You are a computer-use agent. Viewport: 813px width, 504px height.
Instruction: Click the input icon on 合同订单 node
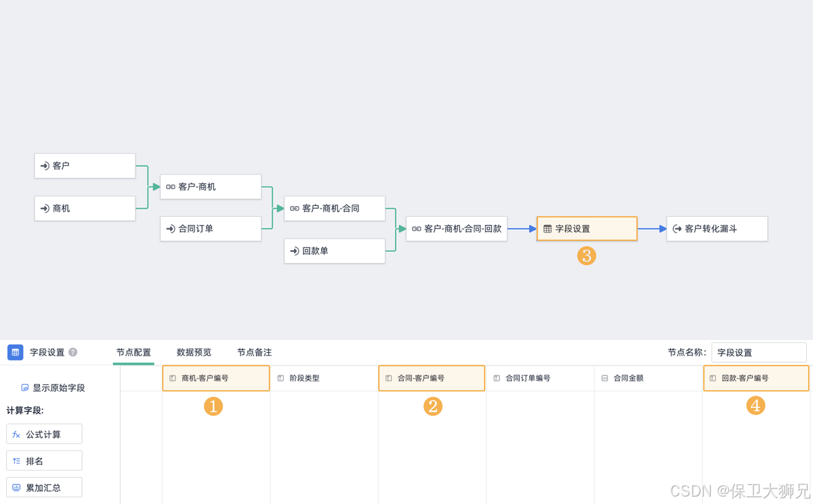click(171, 229)
